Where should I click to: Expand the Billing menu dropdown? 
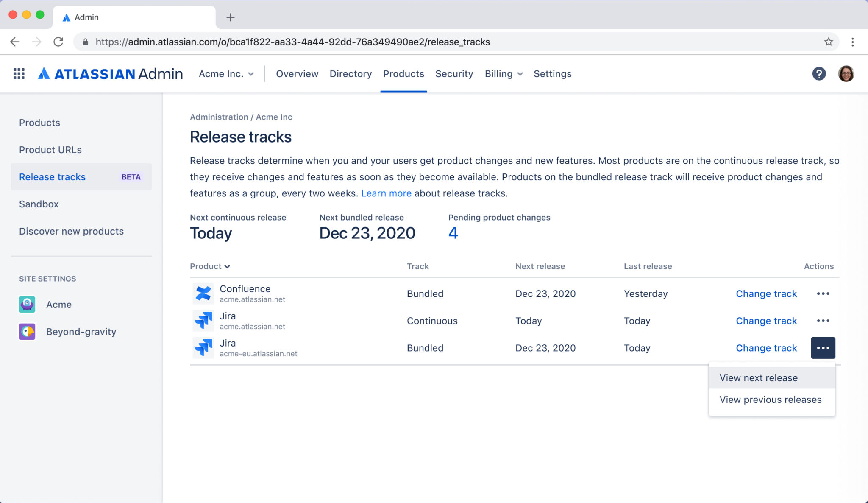pyautogui.click(x=504, y=74)
